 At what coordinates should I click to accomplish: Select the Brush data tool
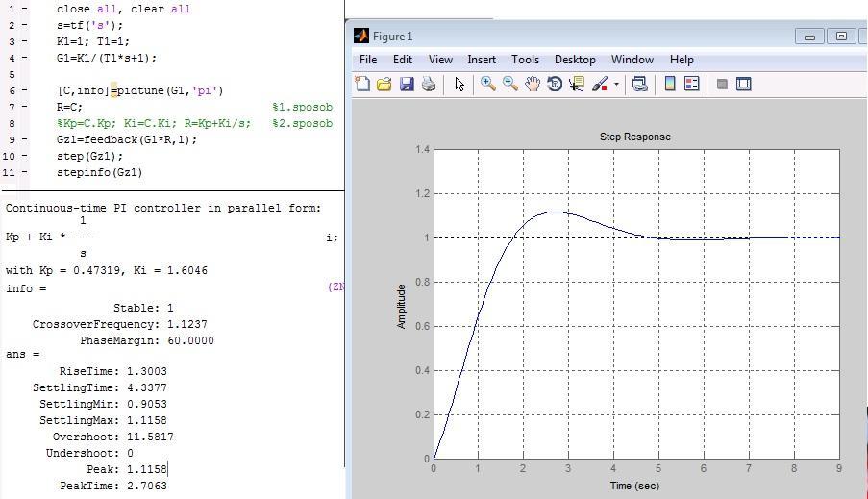[600, 85]
